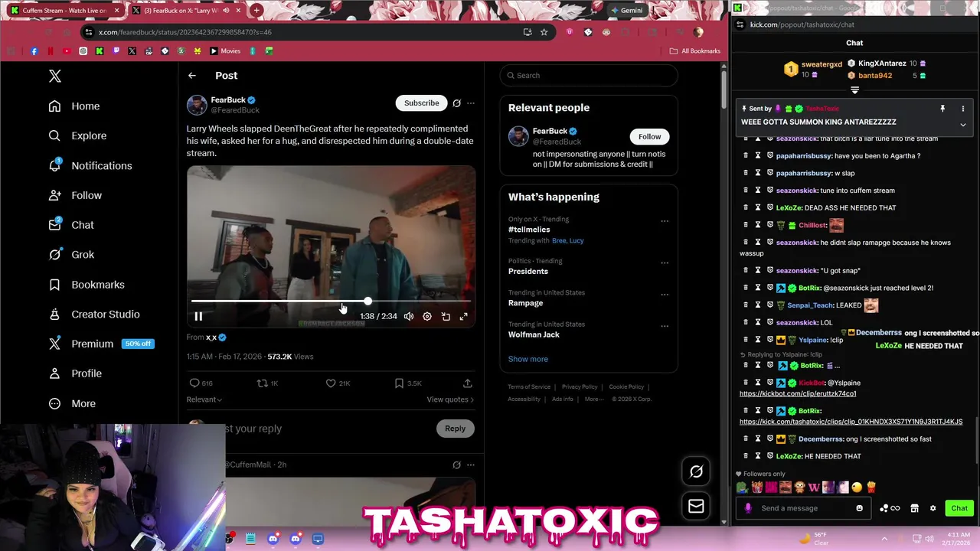Go back with the Post arrow

[192, 76]
